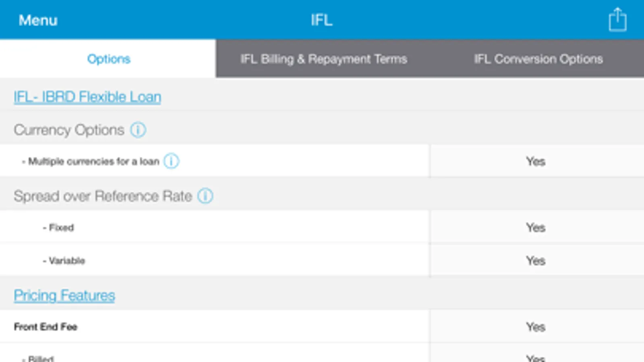Click the '- Variable' row label
Viewport: 644px width, 362px height.
pyautogui.click(x=64, y=261)
